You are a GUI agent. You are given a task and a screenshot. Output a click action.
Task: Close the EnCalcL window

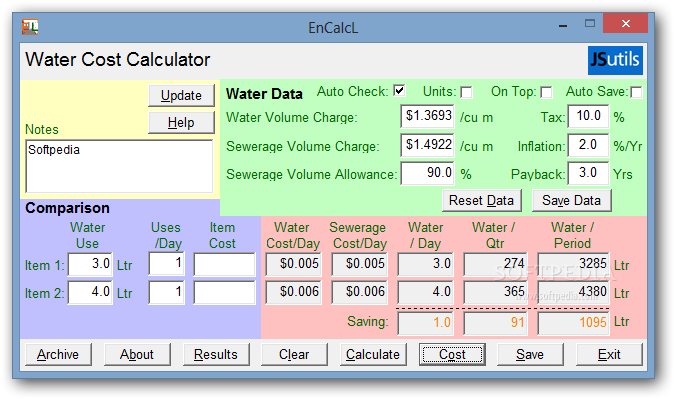pos(625,23)
